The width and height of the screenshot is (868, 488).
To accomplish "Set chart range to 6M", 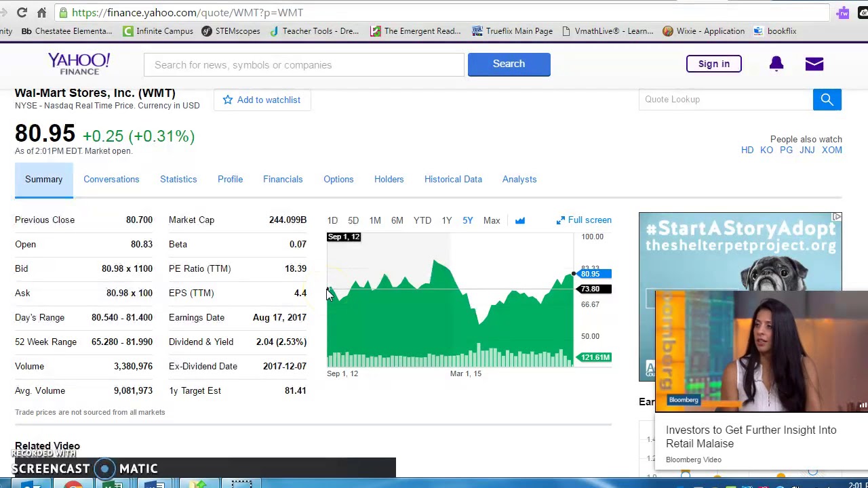I will tap(397, 220).
